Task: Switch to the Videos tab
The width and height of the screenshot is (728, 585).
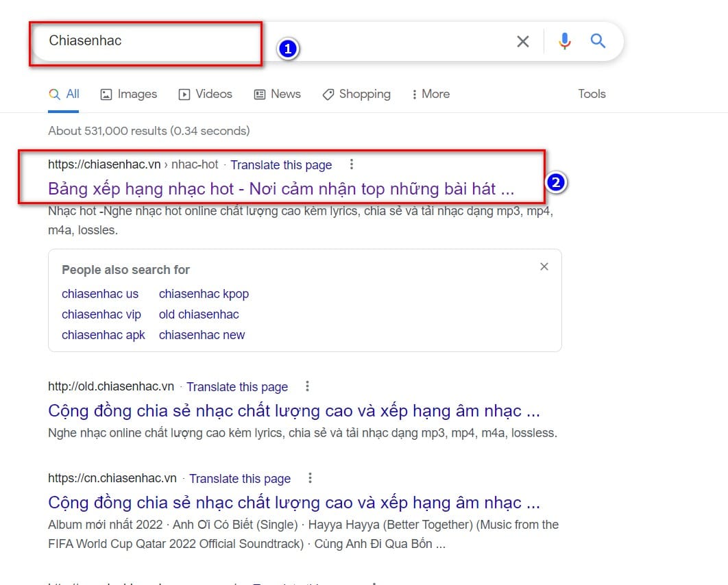Action: (x=205, y=94)
